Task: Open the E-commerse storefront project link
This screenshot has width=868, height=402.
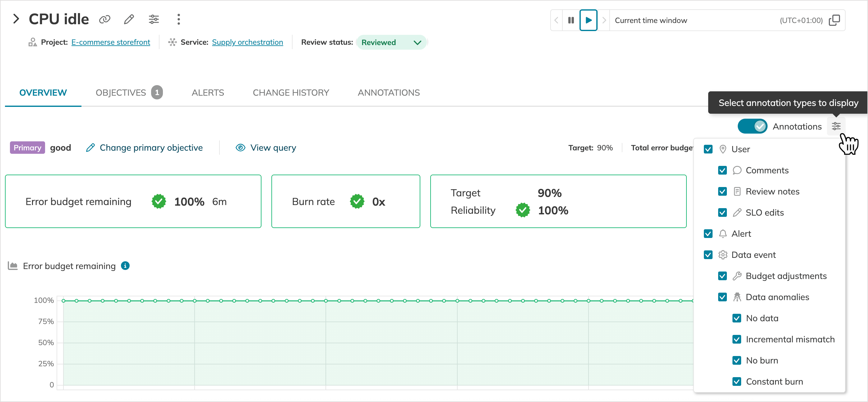Action: (111, 43)
